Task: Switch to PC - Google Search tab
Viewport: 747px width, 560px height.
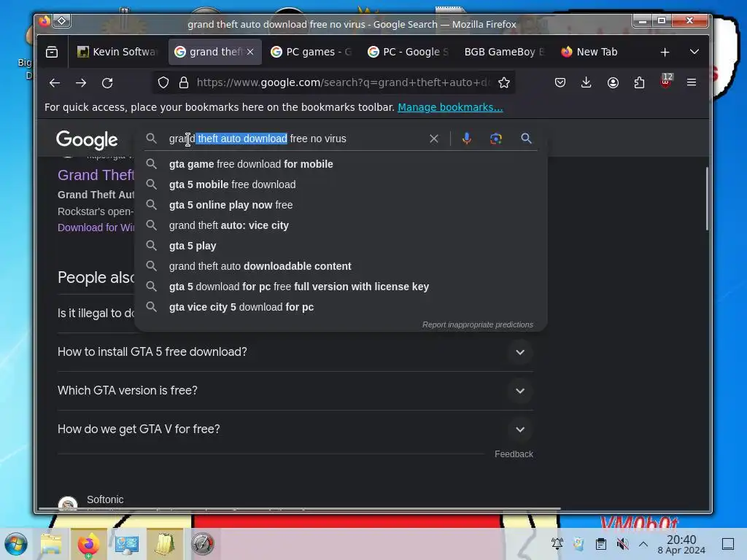Action: coord(409,52)
